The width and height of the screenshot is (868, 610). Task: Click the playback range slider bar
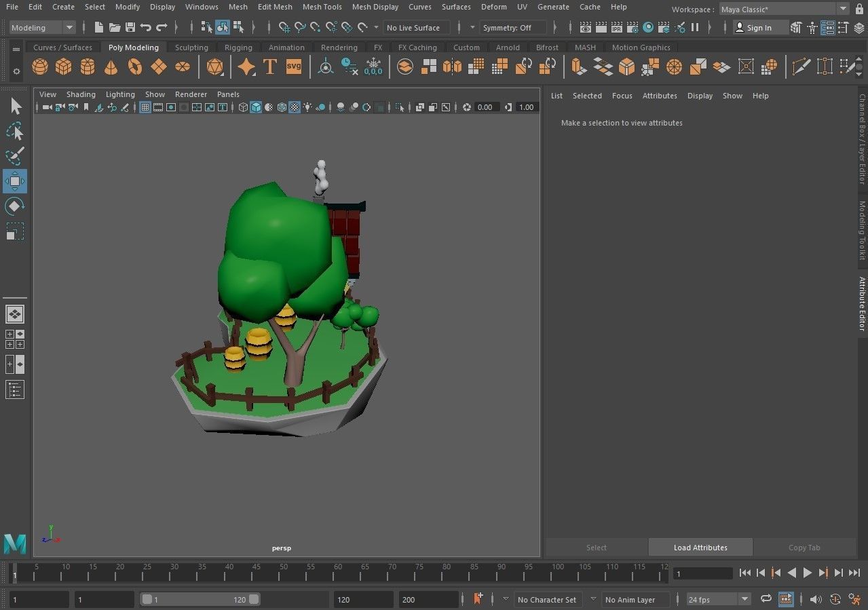(x=200, y=599)
